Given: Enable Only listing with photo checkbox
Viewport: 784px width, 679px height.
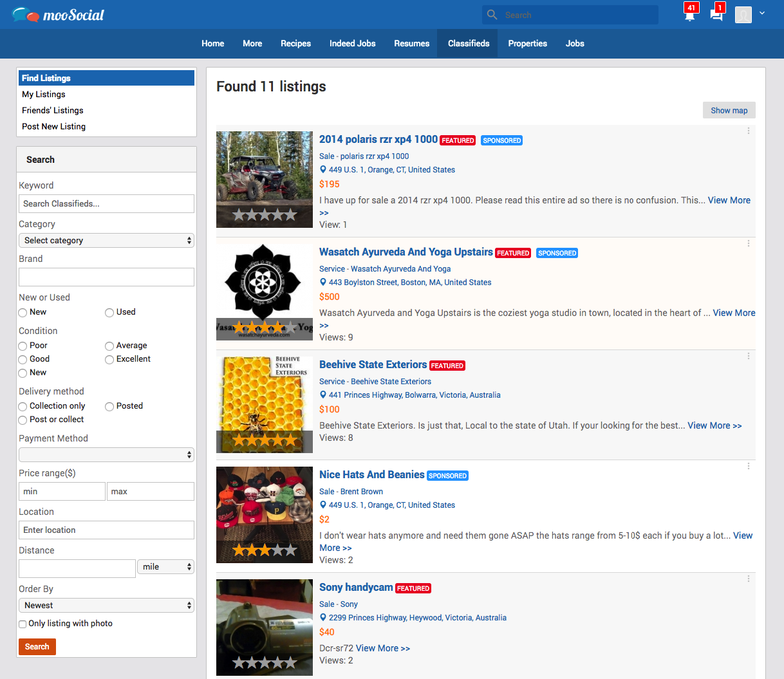Looking at the screenshot, I should (23, 624).
